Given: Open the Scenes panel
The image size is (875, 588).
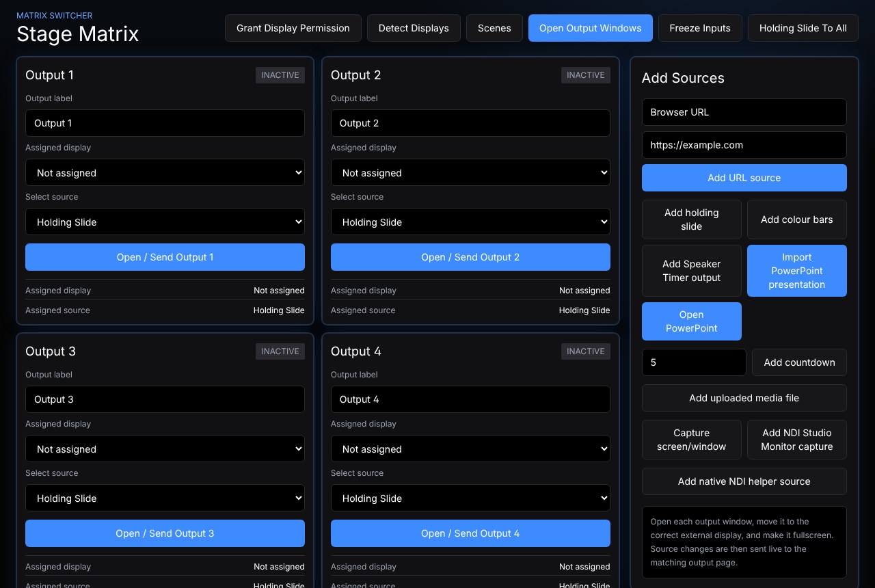Looking at the screenshot, I should (x=494, y=28).
